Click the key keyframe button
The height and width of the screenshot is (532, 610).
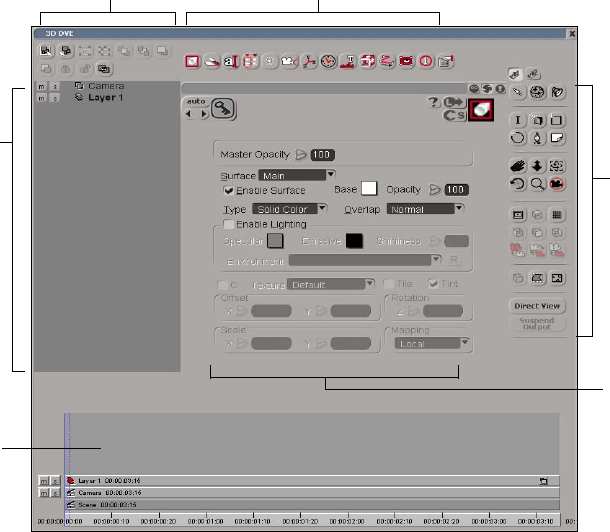click(223, 108)
